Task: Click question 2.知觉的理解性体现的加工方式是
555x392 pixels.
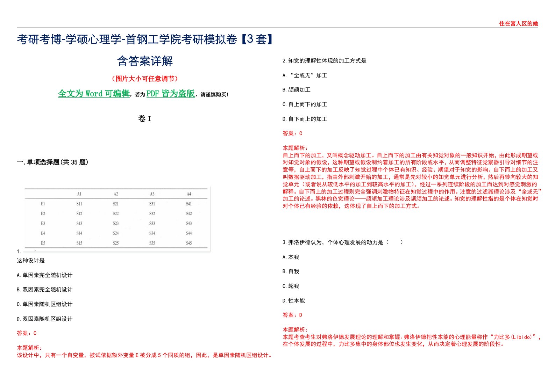Action: [325, 61]
